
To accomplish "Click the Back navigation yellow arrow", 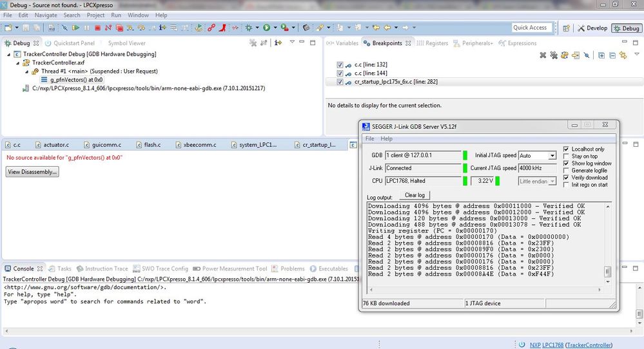I will click(x=387, y=28).
